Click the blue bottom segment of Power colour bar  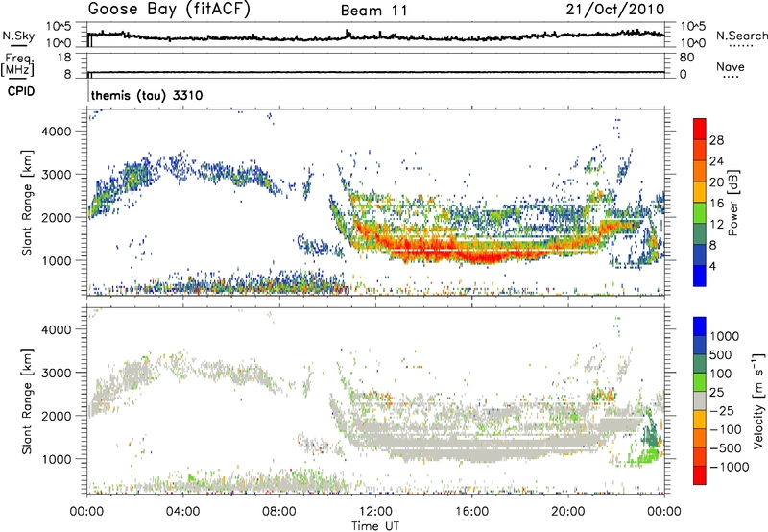700,276
